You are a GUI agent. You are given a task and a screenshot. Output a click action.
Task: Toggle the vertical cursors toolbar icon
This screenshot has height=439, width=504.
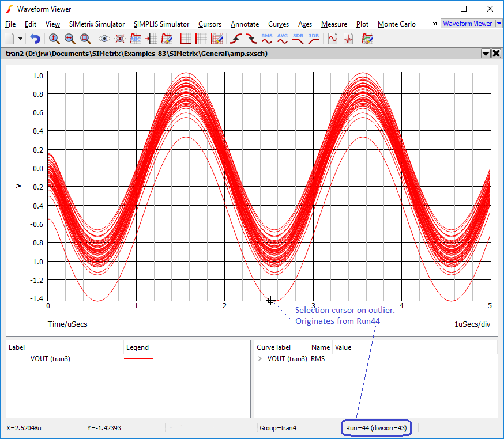(201, 39)
